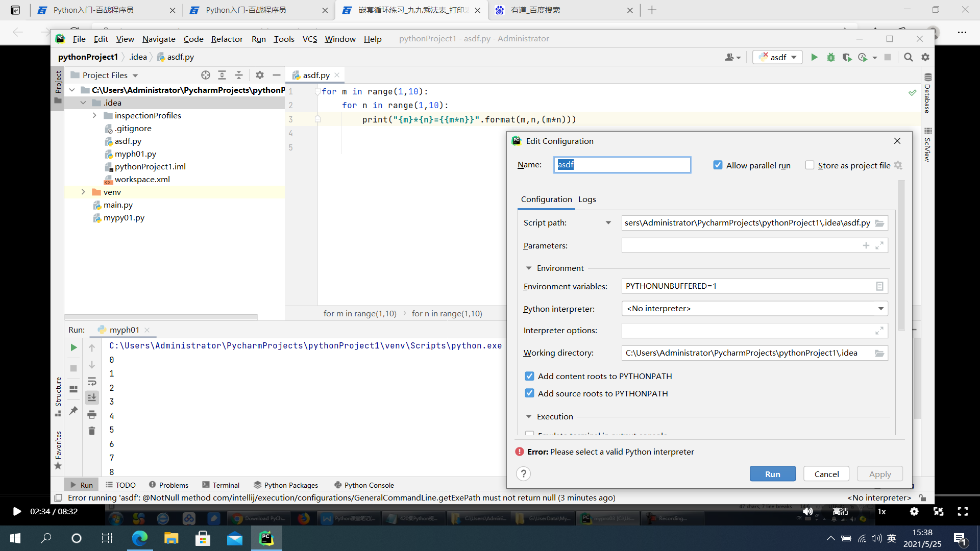The image size is (980, 551).
Task: Open the VCS menu
Action: point(310,39)
